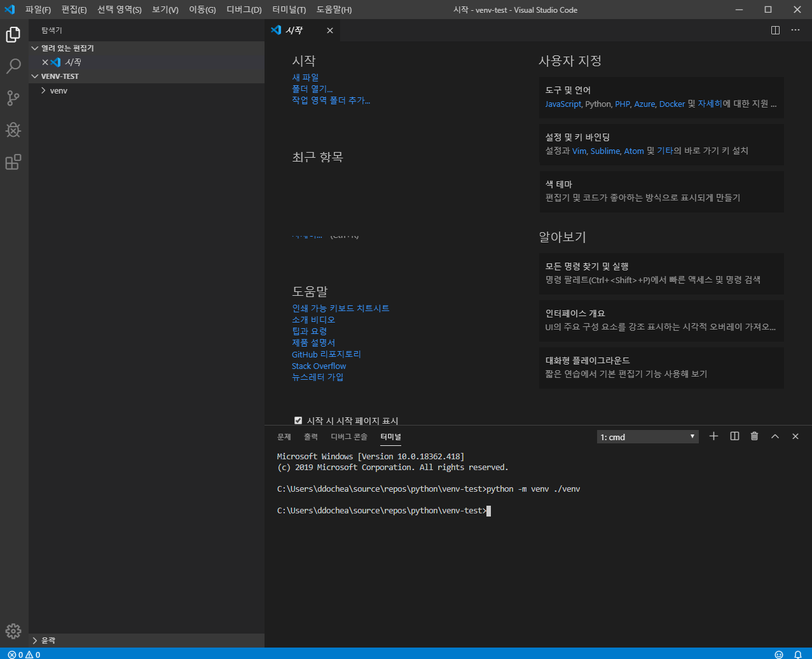Maximize the panel with up chevron
The width and height of the screenshot is (812, 659).
[775, 436]
